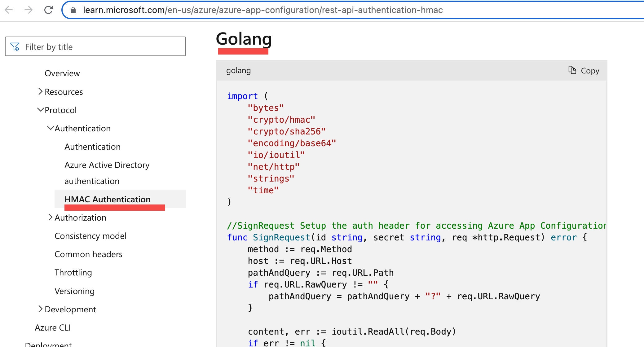Image resolution: width=644 pixels, height=347 pixels.
Task: Expand the Development section
Action: tap(40, 309)
